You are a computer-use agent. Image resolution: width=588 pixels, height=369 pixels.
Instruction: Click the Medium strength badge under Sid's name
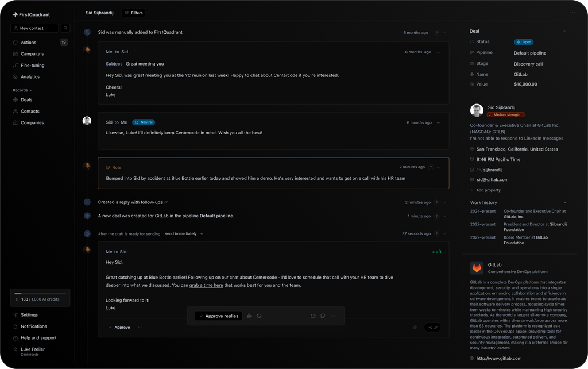click(x=506, y=115)
